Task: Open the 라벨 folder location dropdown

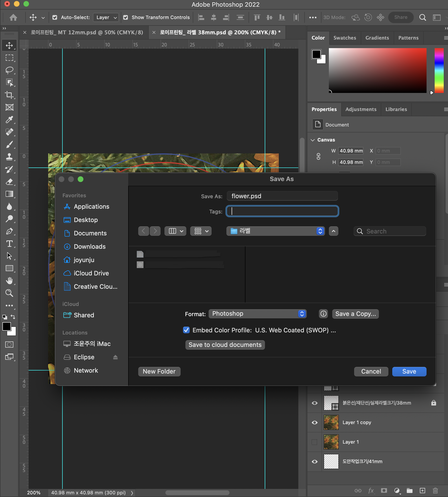Action: click(275, 231)
